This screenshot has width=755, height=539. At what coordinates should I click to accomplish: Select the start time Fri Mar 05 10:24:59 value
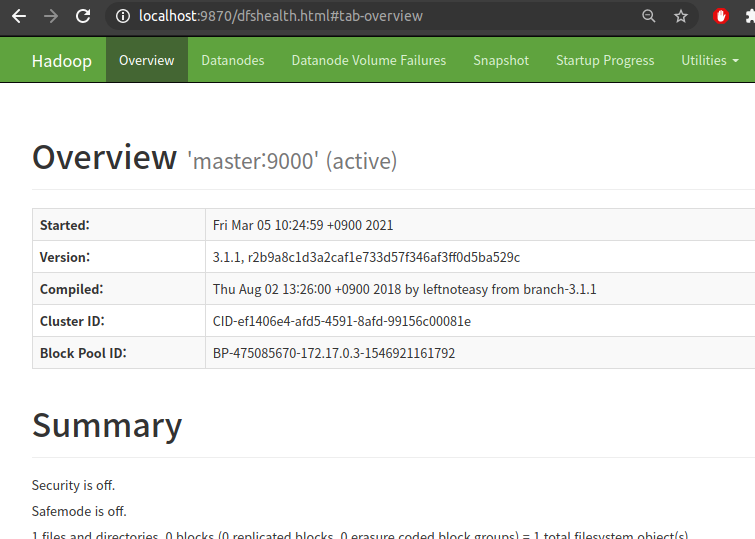303,225
